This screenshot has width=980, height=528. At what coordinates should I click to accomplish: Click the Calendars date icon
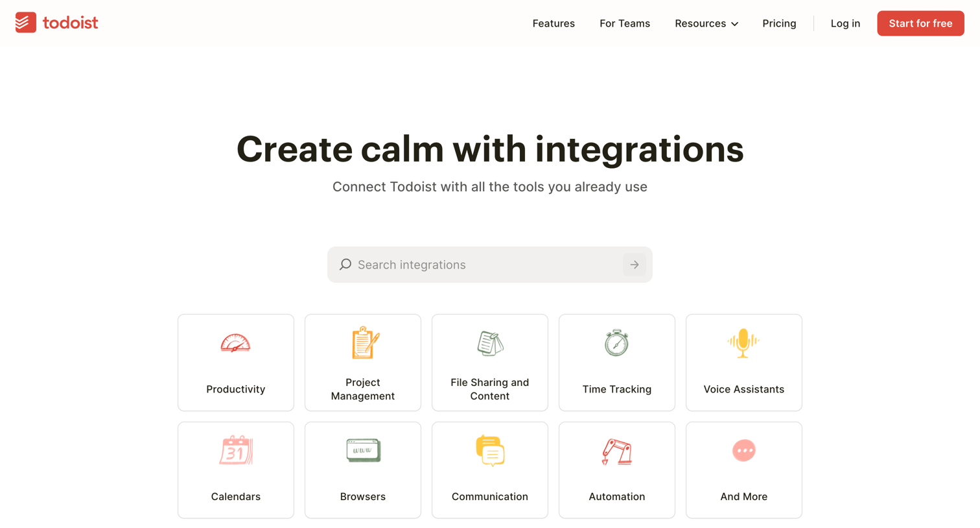[236, 450]
